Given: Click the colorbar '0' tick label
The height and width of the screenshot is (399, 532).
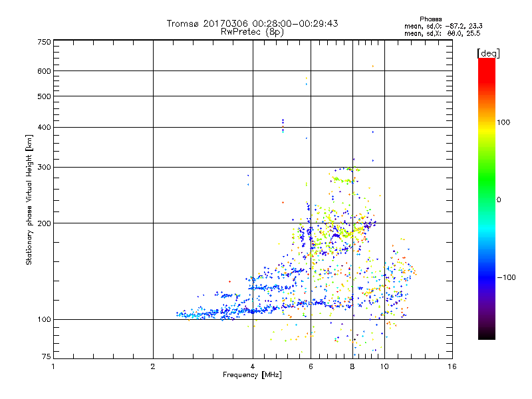Looking at the screenshot, I should click(x=498, y=200).
